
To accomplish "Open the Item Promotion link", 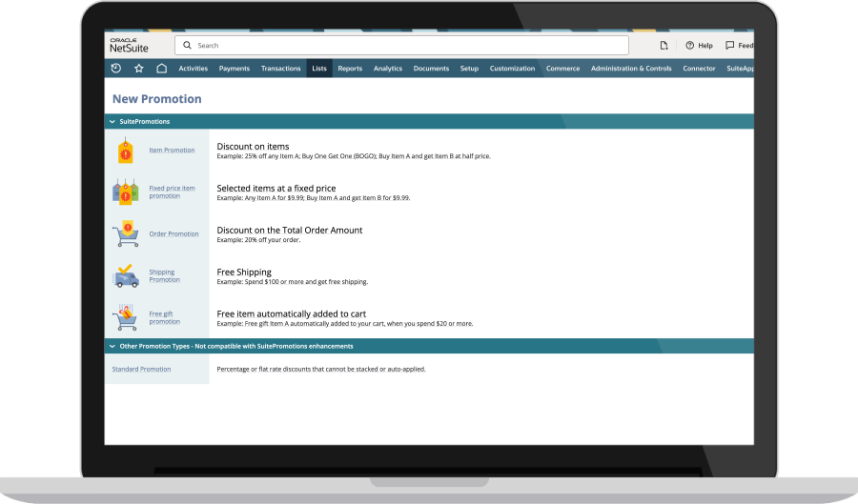I will 172,151.
